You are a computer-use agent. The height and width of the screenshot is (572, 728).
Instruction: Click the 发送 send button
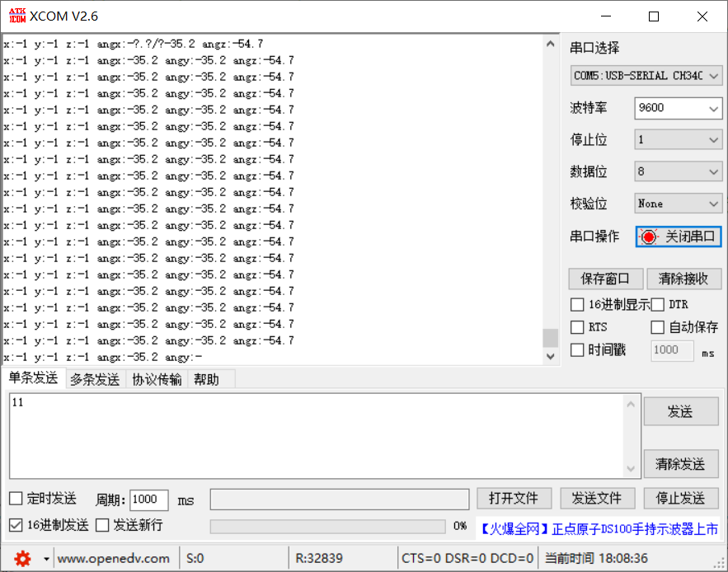[681, 411]
